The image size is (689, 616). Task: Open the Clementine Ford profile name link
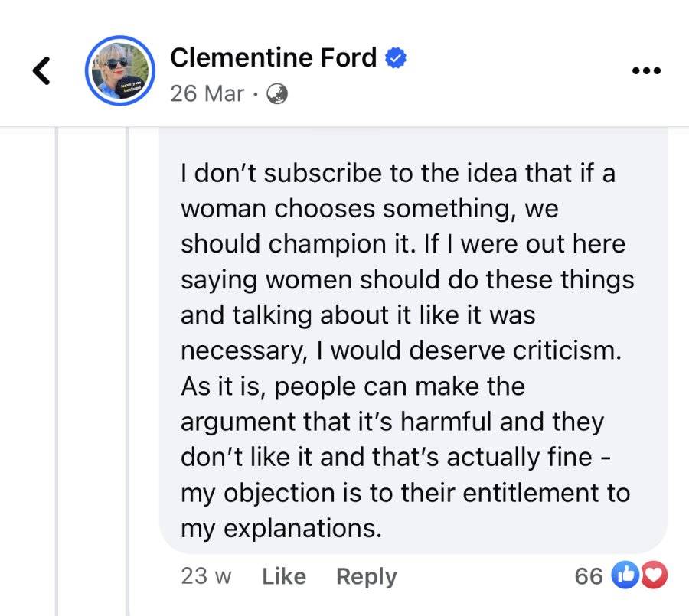click(273, 57)
